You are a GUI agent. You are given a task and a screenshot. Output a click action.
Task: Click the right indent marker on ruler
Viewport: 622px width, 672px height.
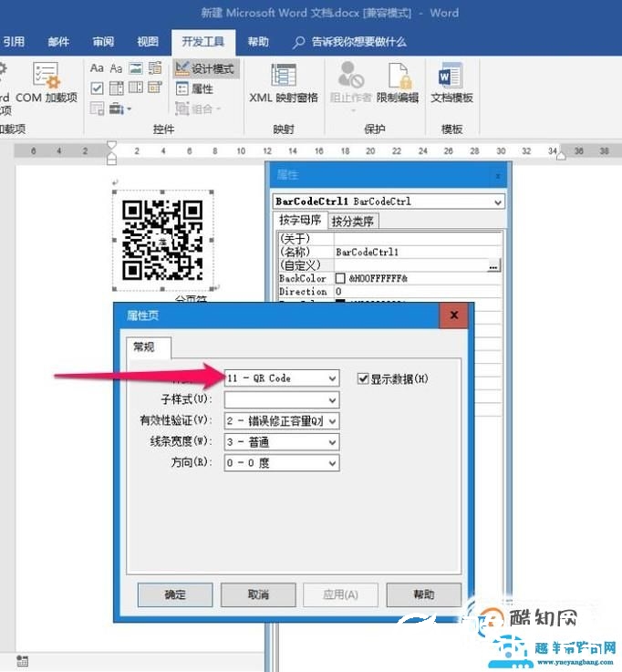[x=561, y=157]
